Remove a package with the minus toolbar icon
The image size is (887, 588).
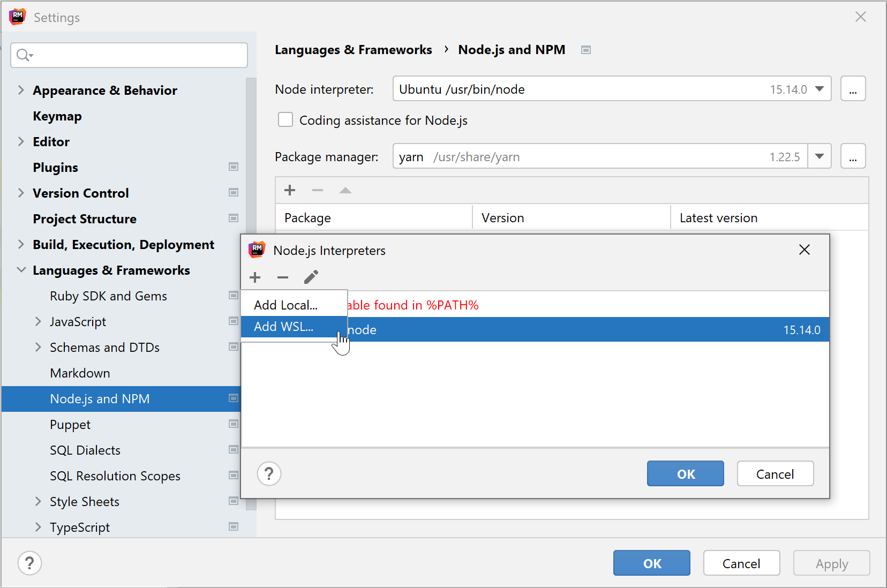(x=318, y=190)
